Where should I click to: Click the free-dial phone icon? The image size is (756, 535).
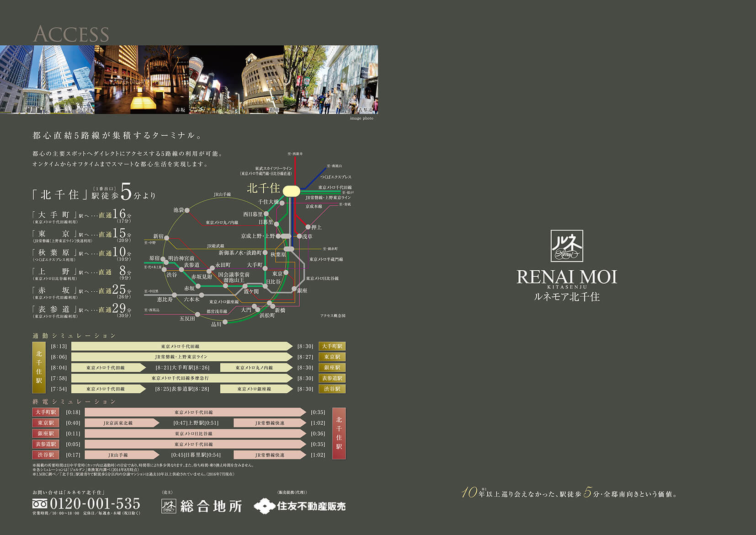[40, 504]
